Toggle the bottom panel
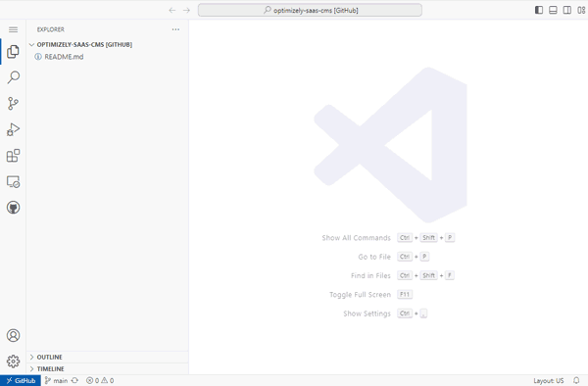 pos(553,10)
